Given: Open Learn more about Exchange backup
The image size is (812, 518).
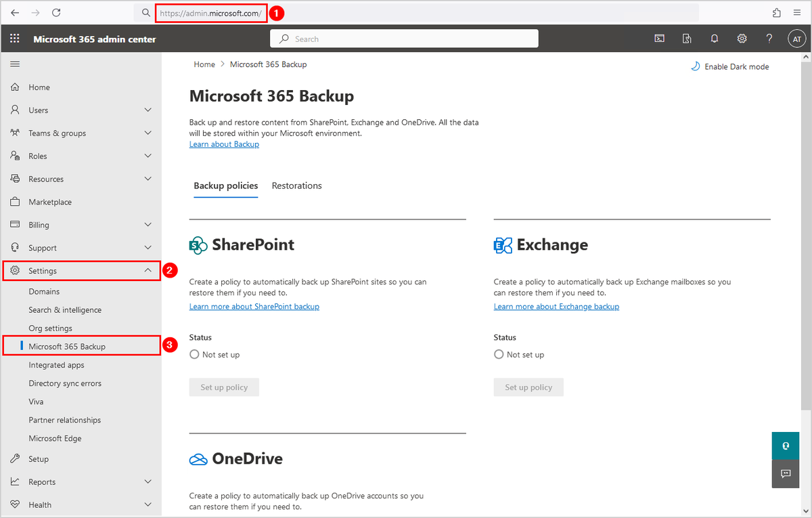Looking at the screenshot, I should (x=556, y=307).
